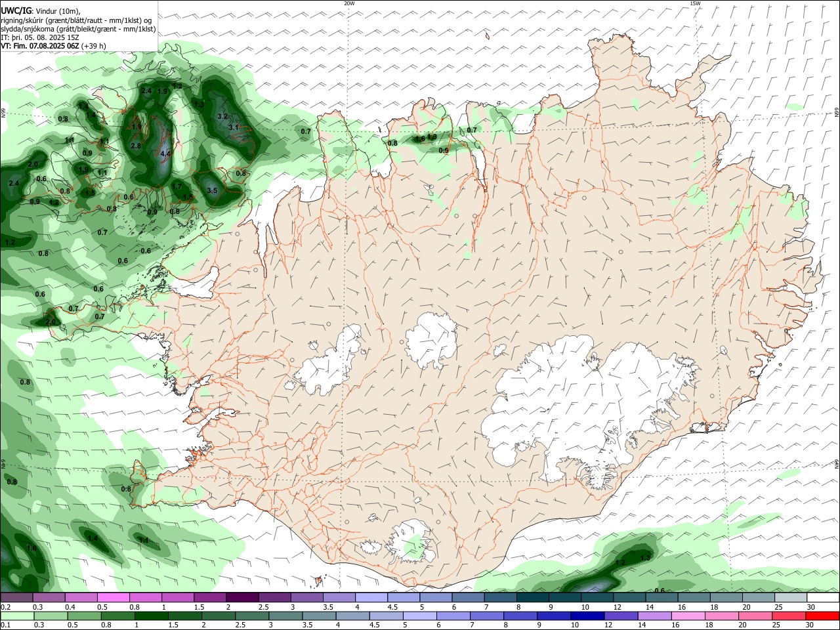
Task: Click the '4.4' precipitation value on the map
Action: click(x=165, y=154)
